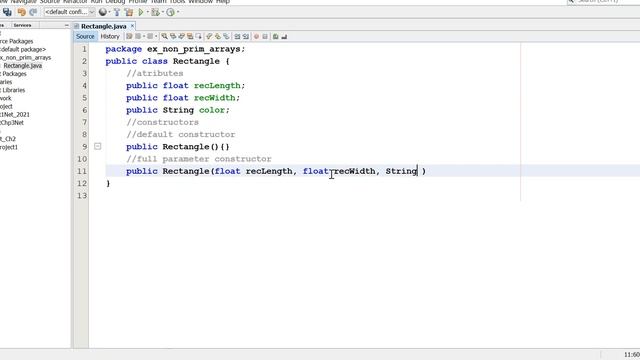Image resolution: width=640 pixels, height=360 pixels.
Task: Click the editor Back navigation icon
Action: tap(138, 36)
